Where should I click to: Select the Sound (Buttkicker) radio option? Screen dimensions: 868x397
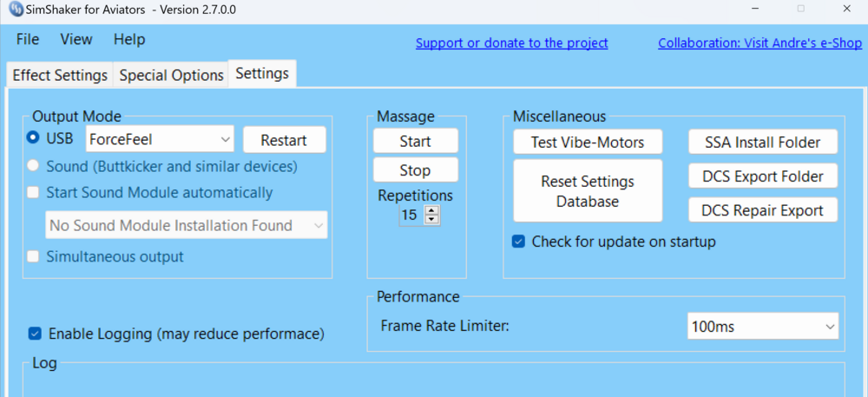(34, 165)
